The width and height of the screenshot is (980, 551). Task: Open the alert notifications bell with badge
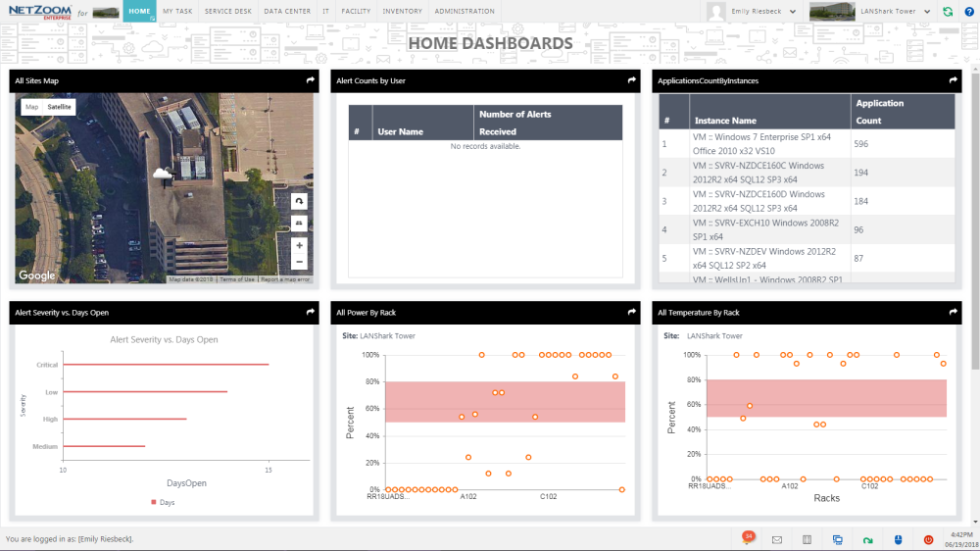pos(747,538)
